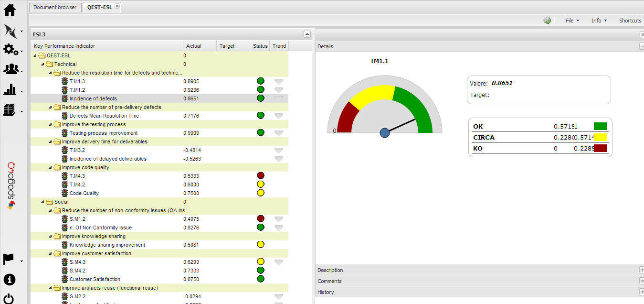Click traffic light icon of T.M1.2 row
The image size is (644, 304).
click(65, 90)
